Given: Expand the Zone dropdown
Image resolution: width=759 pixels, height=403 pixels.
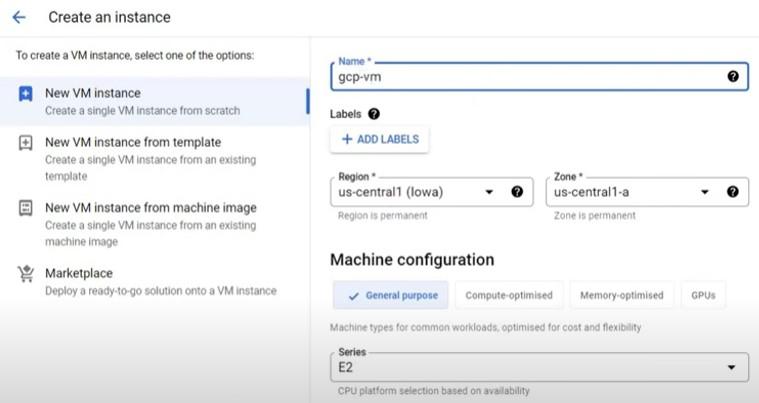Looking at the screenshot, I should [x=705, y=192].
